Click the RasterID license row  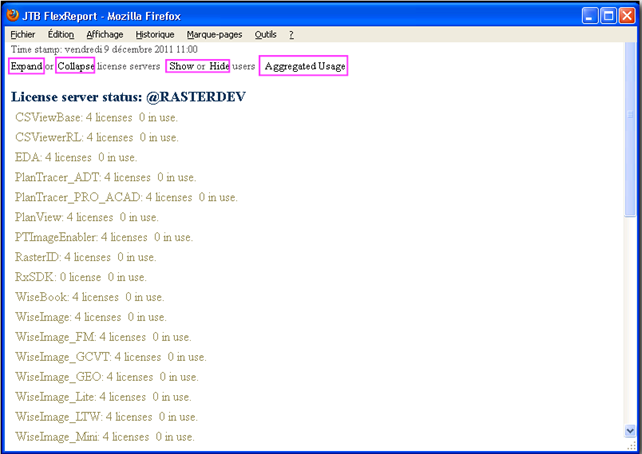click(86, 257)
